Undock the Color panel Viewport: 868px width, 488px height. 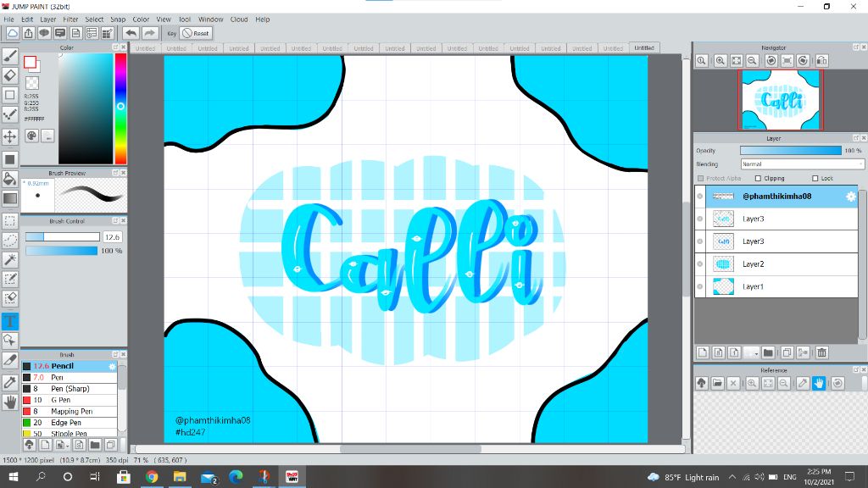115,47
